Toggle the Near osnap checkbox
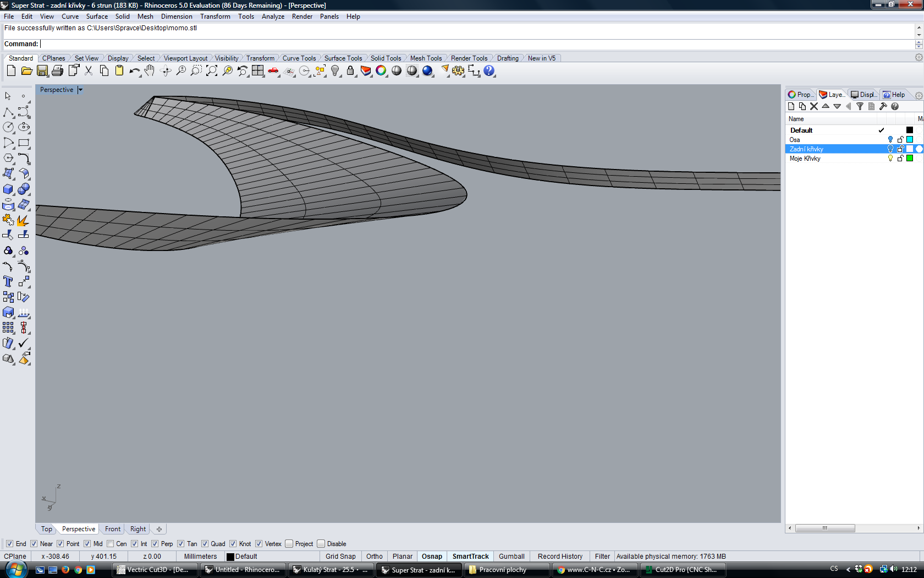Image resolution: width=924 pixels, height=578 pixels. click(35, 544)
